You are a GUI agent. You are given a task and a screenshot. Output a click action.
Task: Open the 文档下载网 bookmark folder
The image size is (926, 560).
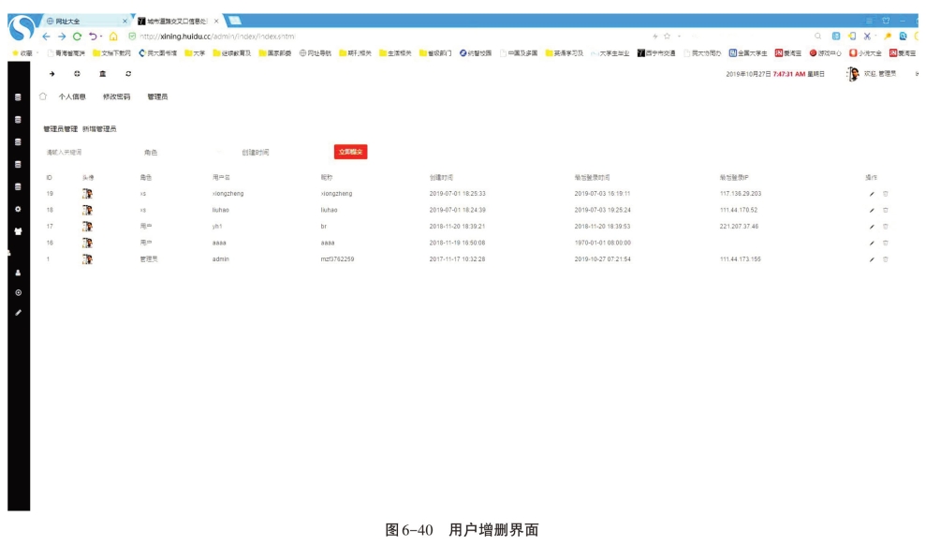pyautogui.click(x=111, y=53)
